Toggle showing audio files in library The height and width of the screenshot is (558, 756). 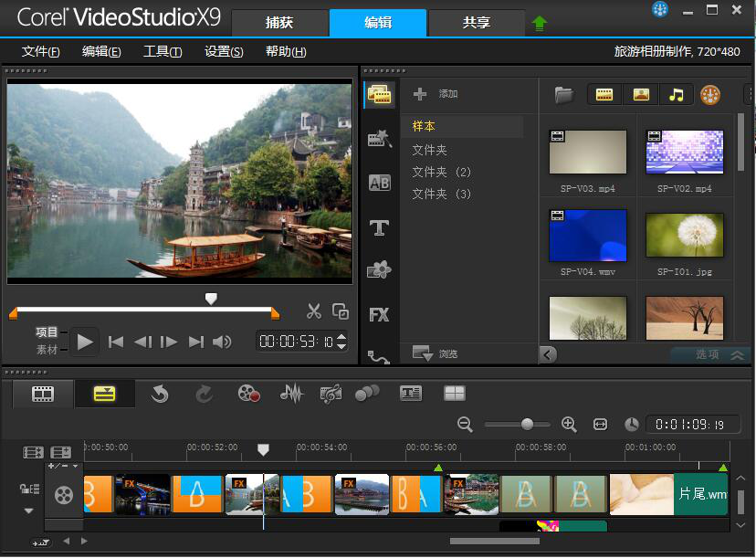(676, 94)
